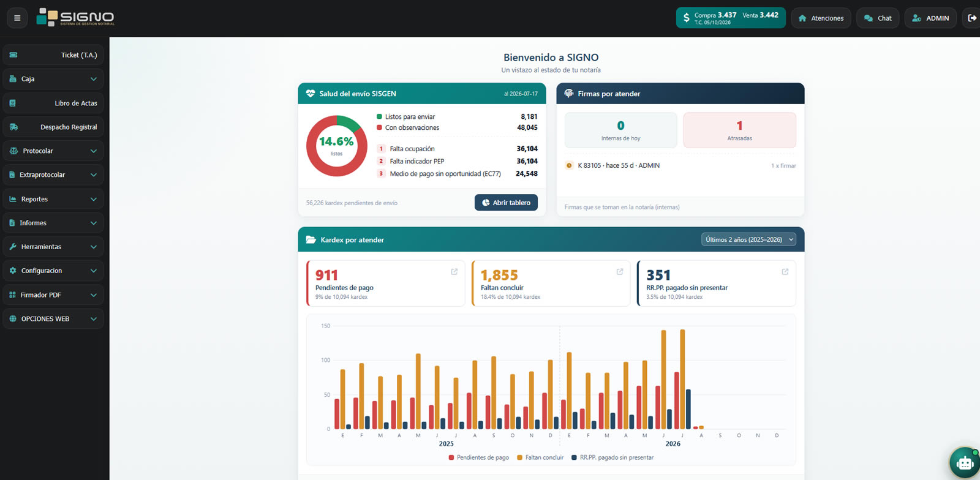
Task: Click the Despacho Registral truck icon
Action: [x=13, y=127]
